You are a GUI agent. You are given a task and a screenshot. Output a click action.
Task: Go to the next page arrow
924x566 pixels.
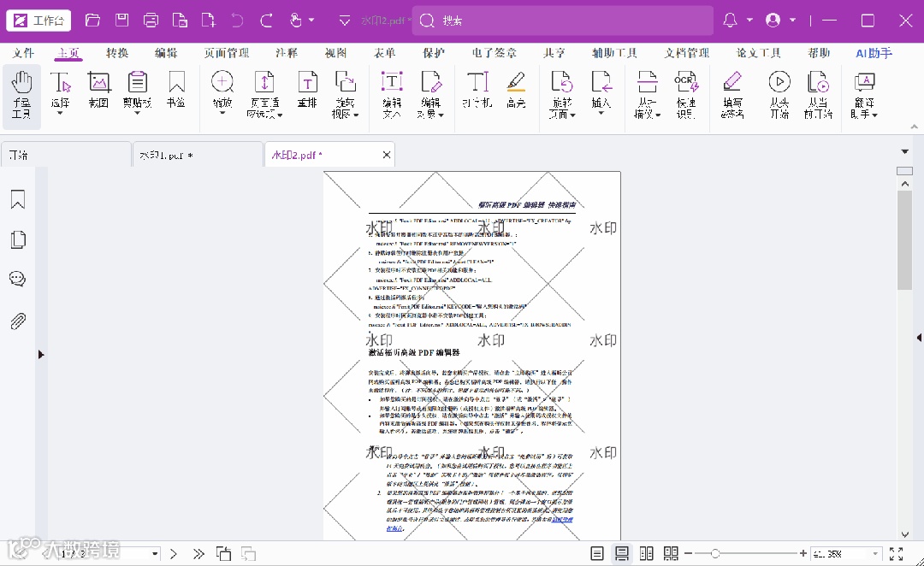pyautogui.click(x=173, y=554)
